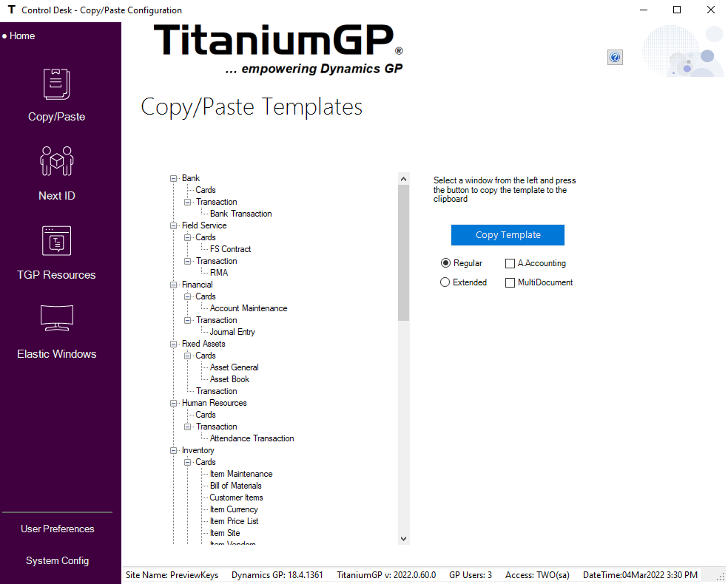The height and width of the screenshot is (584, 728).
Task: Select the Journal Entry tree item
Action: pyautogui.click(x=232, y=332)
